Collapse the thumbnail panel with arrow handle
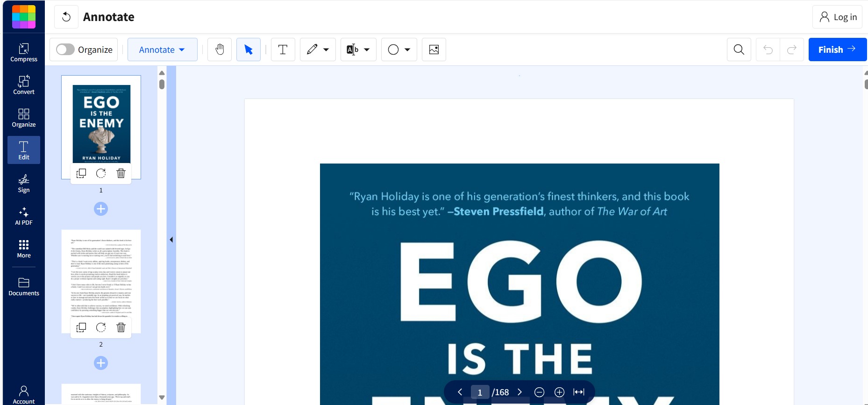The width and height of the screenshot is (868, 405). click(x=171, y=240)
